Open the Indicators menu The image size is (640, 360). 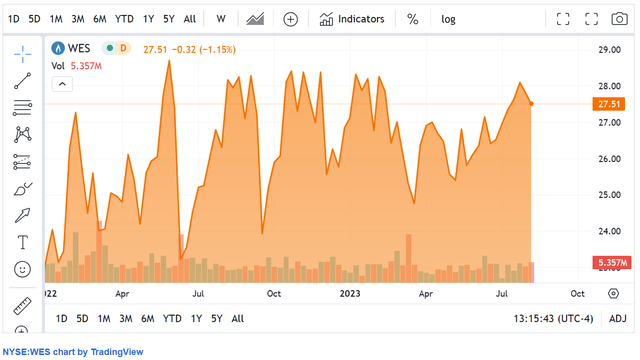[352, 19]
